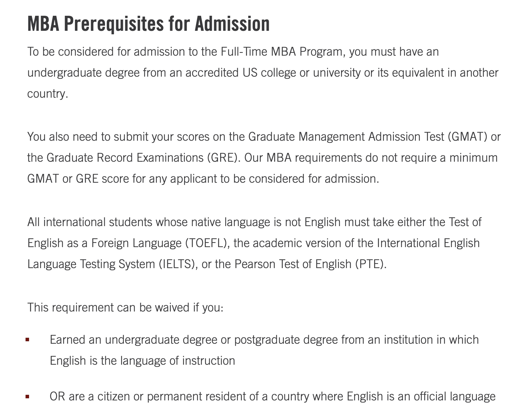Click the phrase "International English" in third paragraph
This screenshot has height=420, width=518.
428,243
